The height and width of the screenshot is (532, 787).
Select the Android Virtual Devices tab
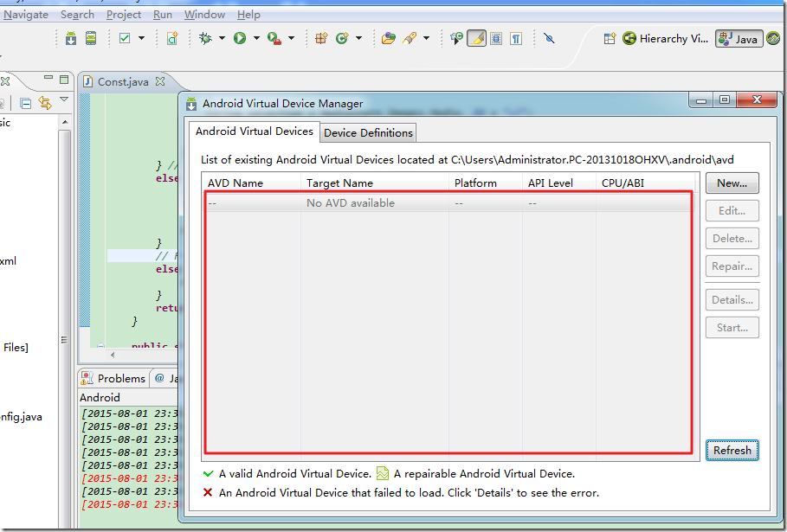click(255, 131)
